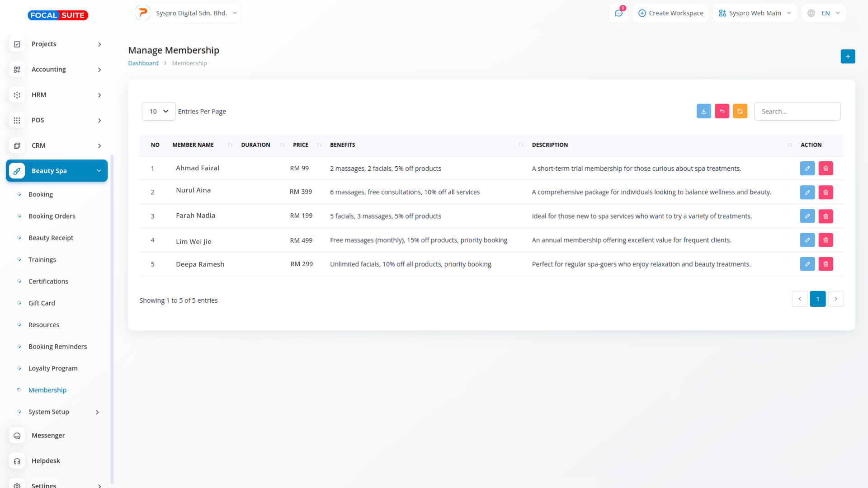
Task: Sort table by Benefits column
Action: point(342,145)
